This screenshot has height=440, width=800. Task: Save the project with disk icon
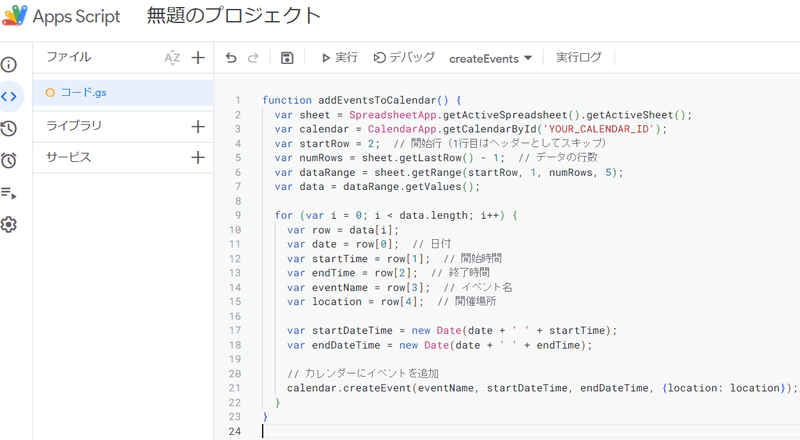[x=287, y=58]
